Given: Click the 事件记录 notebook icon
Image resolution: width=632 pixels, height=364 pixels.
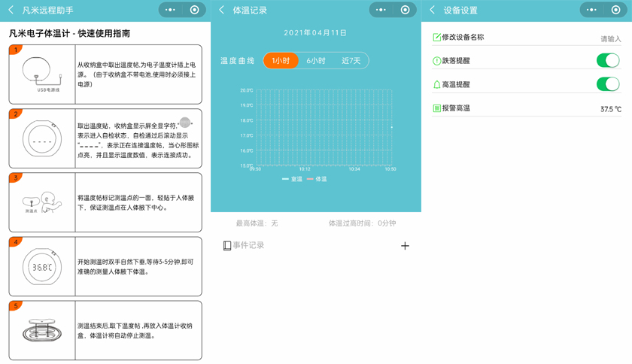Looking at the screenshot, I should (227, 245).
